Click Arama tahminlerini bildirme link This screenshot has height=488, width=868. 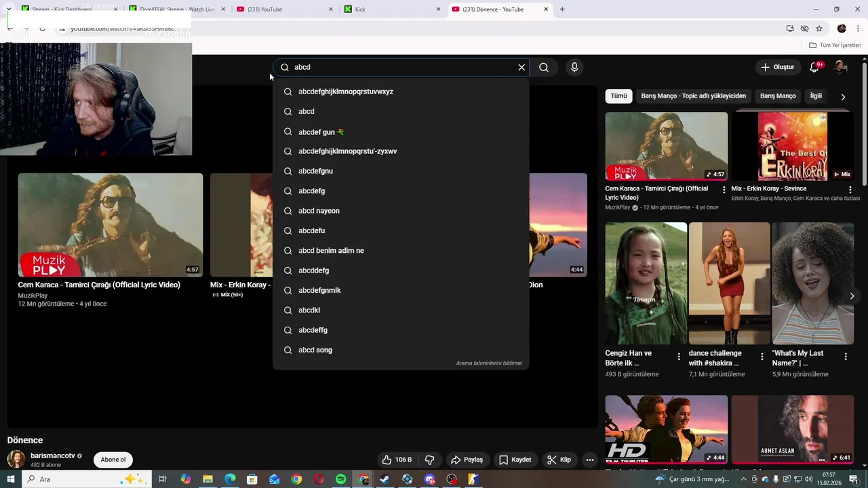pyautogui.click(x=489, y=363)
